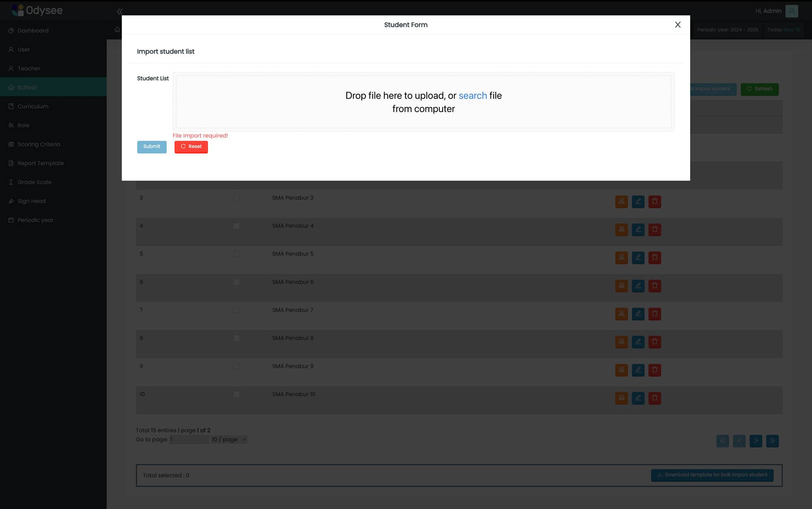Tick the checkbox for SMA Penabur 4
The height and width of the screenshot is (509, 812).
tap(236, 226)
